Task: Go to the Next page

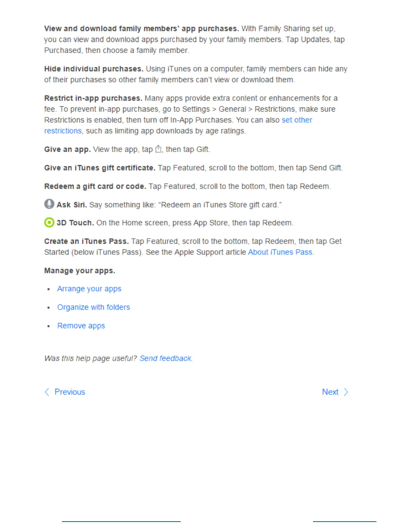Action: coord(330,392)
